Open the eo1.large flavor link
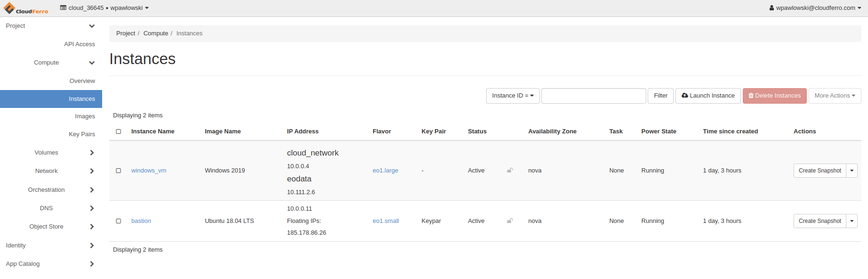The height and width of the screenshot is (279, 868). point(386,171)
